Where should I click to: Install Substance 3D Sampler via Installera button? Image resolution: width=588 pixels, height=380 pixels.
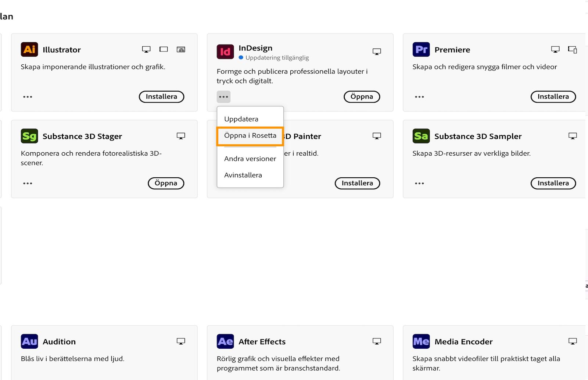[553, 183]
